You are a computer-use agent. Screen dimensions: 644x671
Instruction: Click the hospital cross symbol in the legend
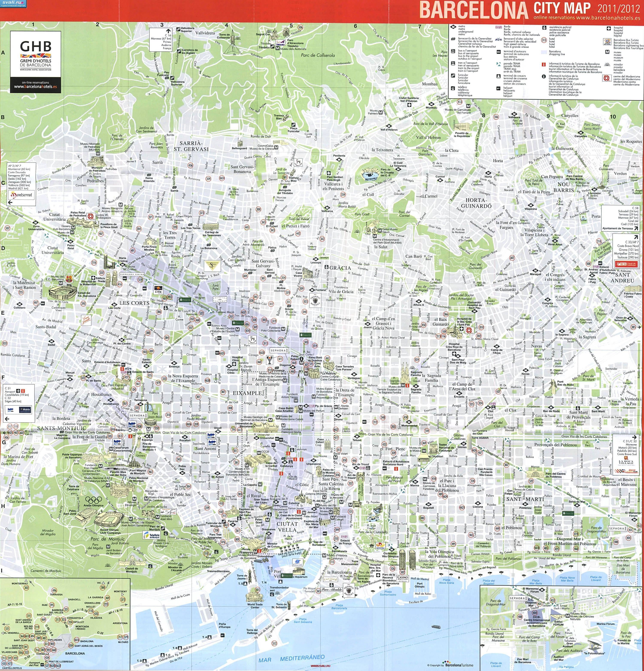[608, 28]
